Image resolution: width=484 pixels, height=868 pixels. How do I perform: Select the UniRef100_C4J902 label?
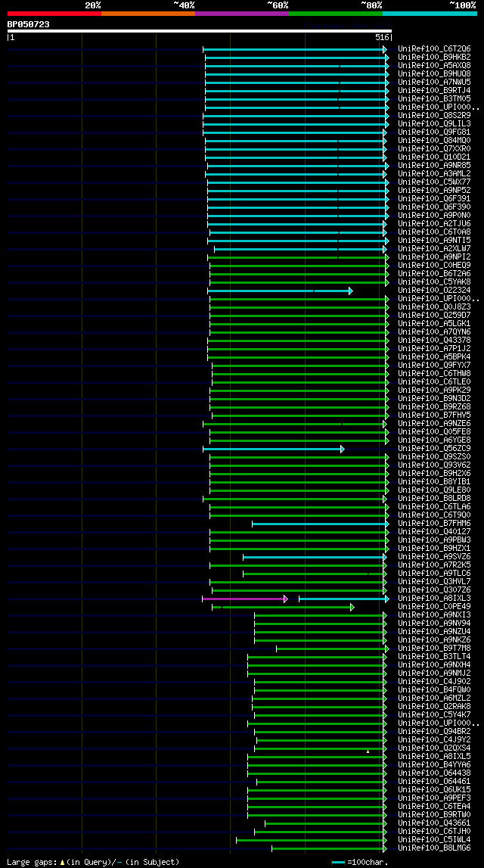coord(434,682)
